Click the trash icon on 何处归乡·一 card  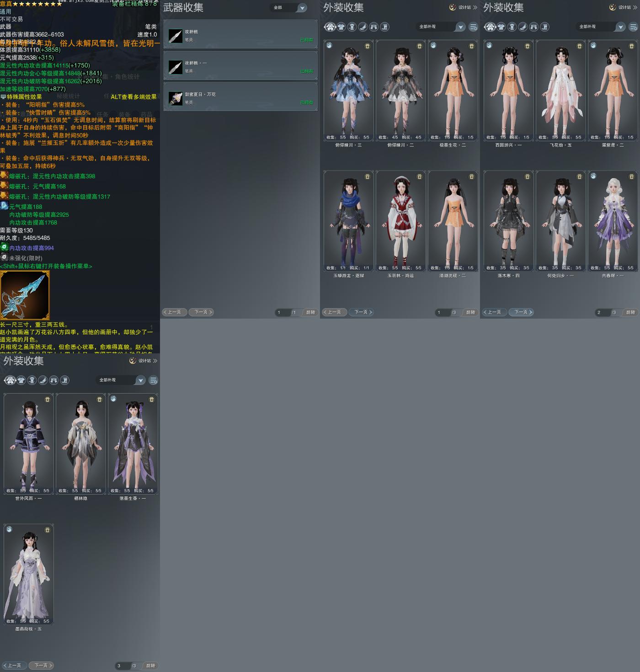580,177
